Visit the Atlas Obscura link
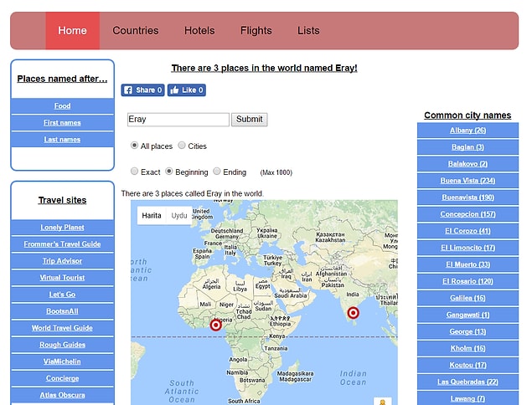 63,395
